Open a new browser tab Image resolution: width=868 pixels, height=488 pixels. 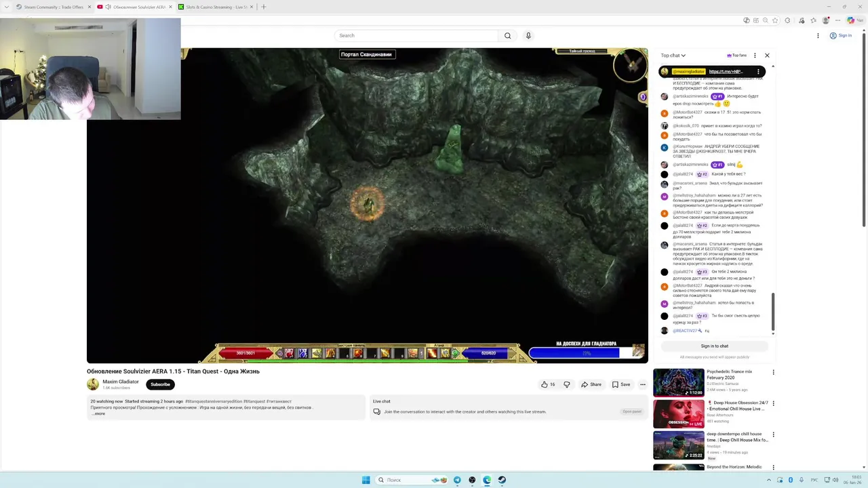coord(264,7)
